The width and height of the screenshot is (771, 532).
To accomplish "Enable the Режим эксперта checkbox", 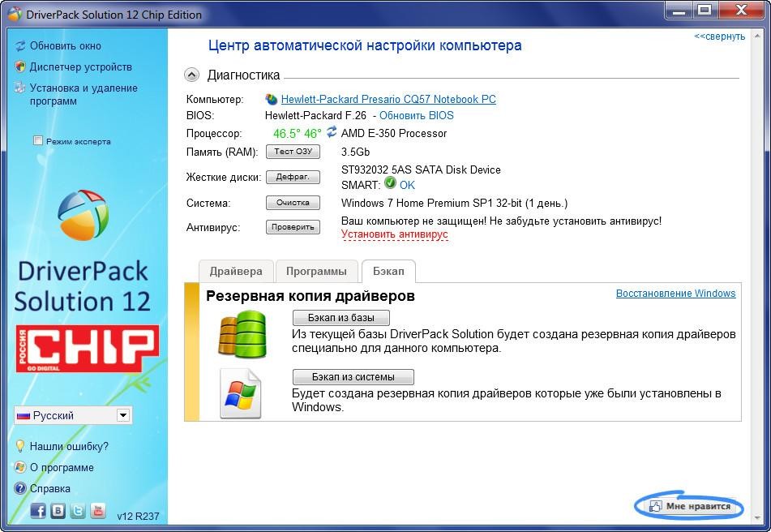I will [38, 140].
